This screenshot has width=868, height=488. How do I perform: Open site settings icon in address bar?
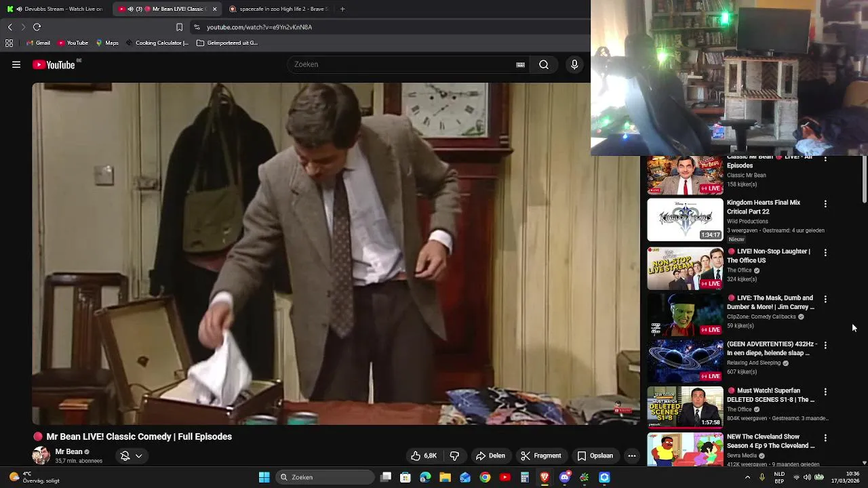(197, 27)
